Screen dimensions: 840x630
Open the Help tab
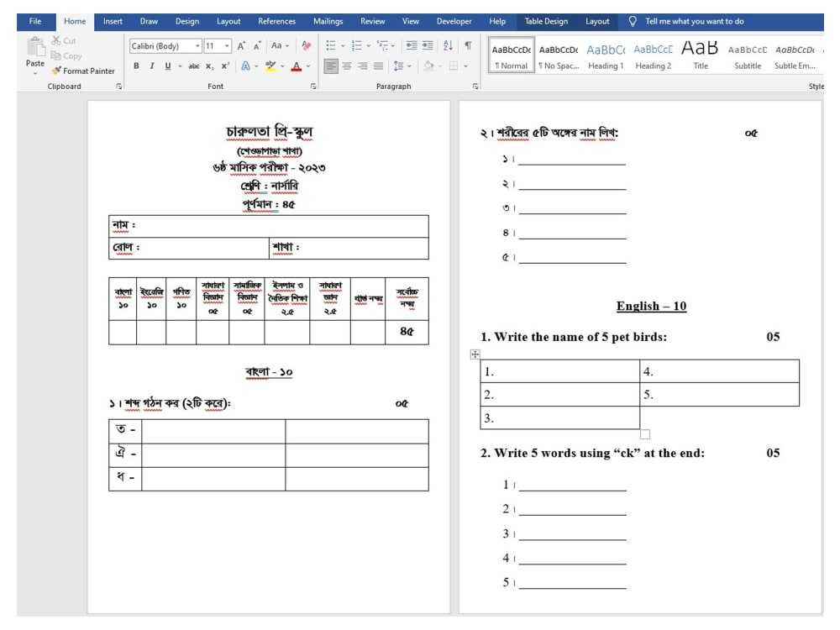[x=497, y=22]
